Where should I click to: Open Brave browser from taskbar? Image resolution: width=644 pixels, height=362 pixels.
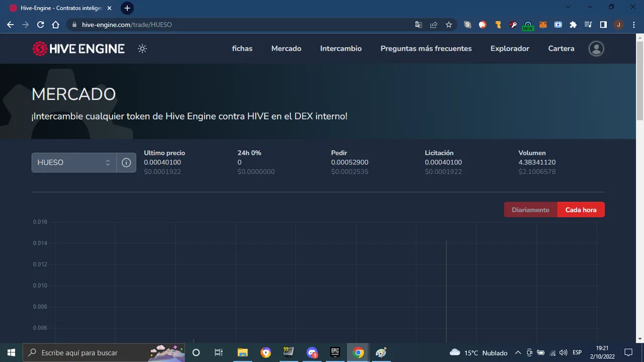266,352
